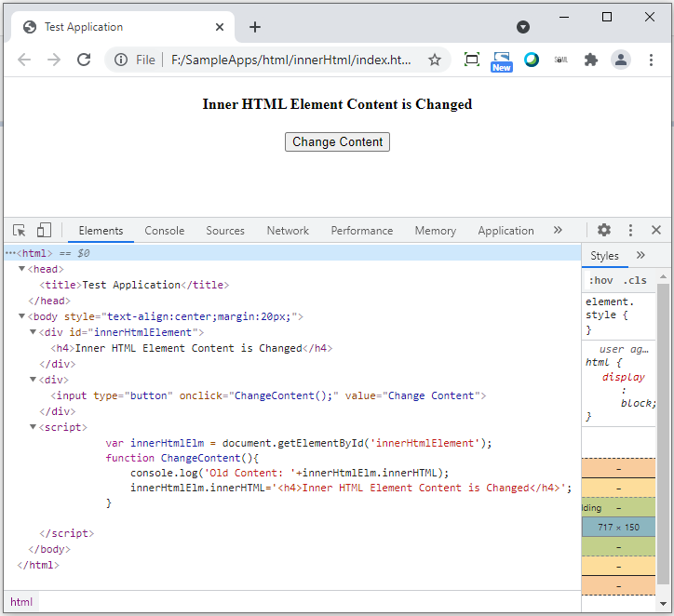Click the Styles pane scroll up arrow
This screenshot has height=616, width=674.
[663, 277]
